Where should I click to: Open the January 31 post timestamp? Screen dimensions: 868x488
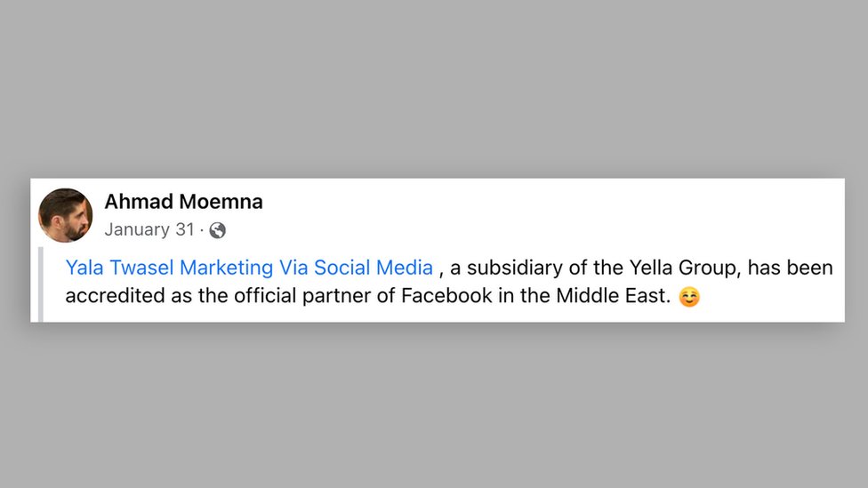149,229
